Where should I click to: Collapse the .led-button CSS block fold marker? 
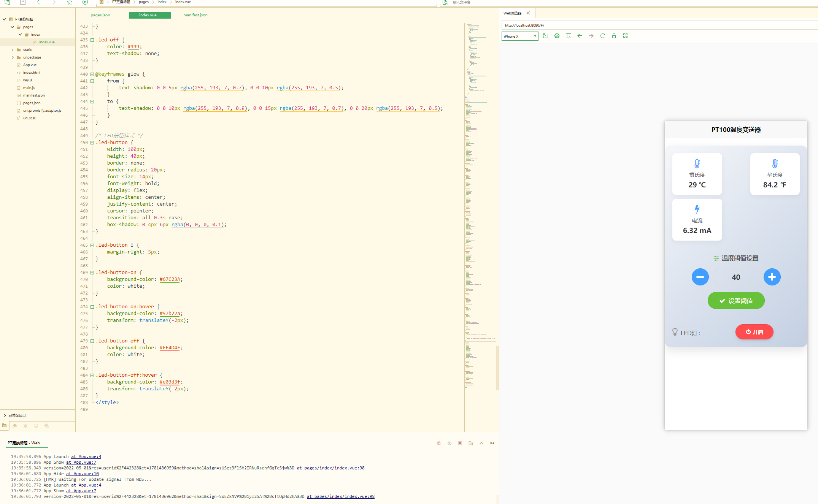pos(92,143)
